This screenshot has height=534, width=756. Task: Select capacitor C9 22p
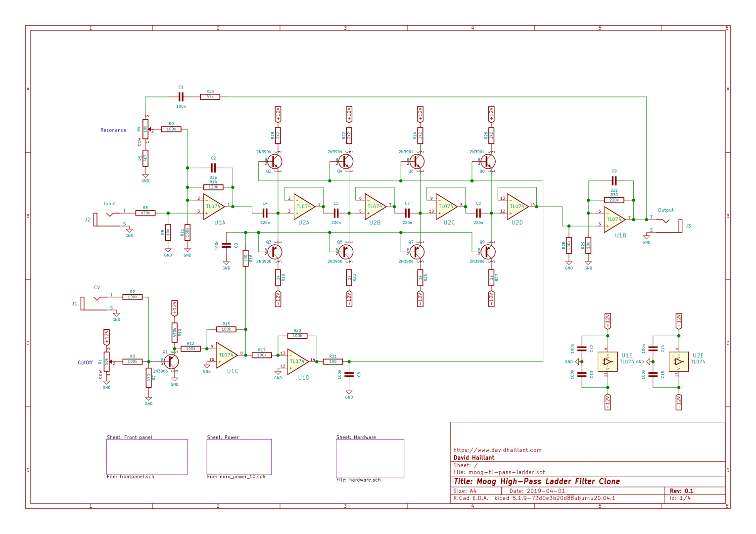614,181
